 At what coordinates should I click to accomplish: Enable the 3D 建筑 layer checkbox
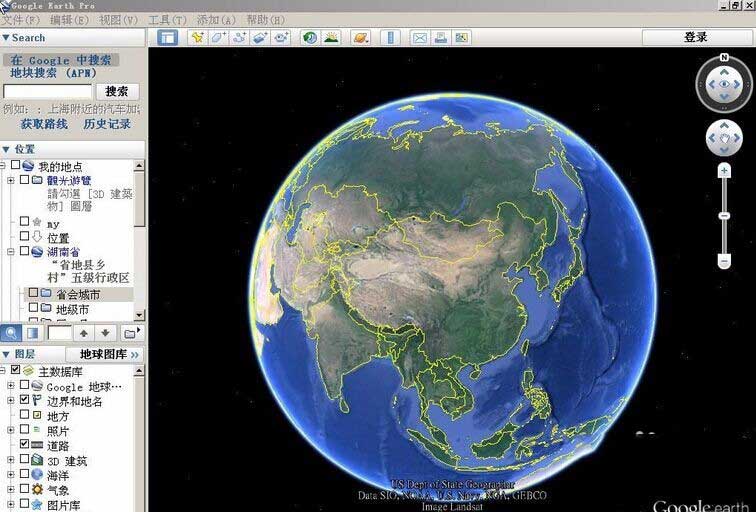pyautogui.click(x=25, y=459)
